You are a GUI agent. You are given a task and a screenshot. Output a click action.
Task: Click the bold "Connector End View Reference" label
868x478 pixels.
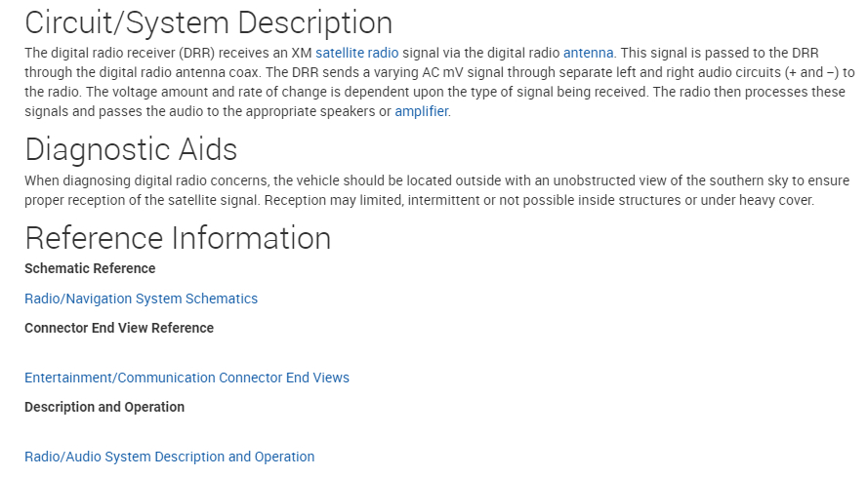pyautogui.click(x=119, y=328)
